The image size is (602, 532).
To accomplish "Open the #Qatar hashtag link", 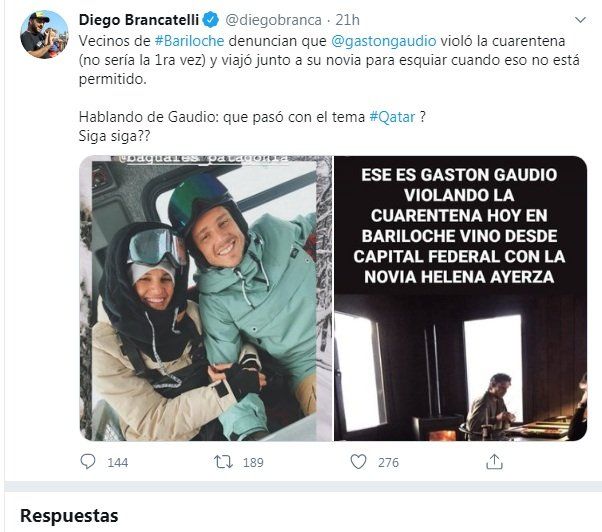I will tap(392, 117).
